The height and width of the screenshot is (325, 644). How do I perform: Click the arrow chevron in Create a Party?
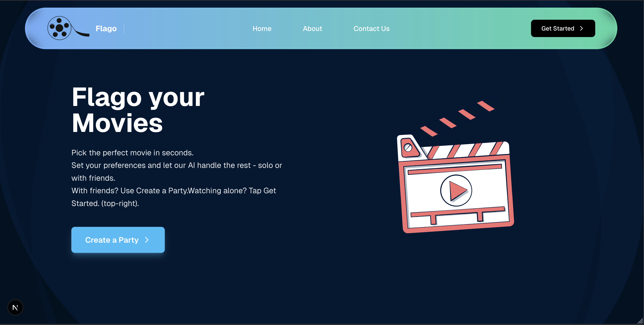(x=147, y=240)
